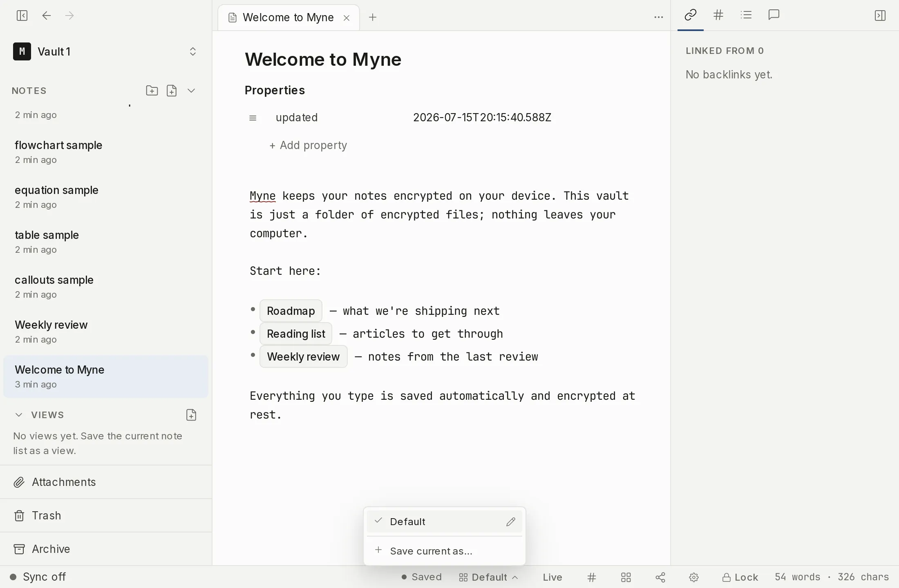Click the grid icon in status bar
Viewport: 899px width, 588px height.
[626, 577]
